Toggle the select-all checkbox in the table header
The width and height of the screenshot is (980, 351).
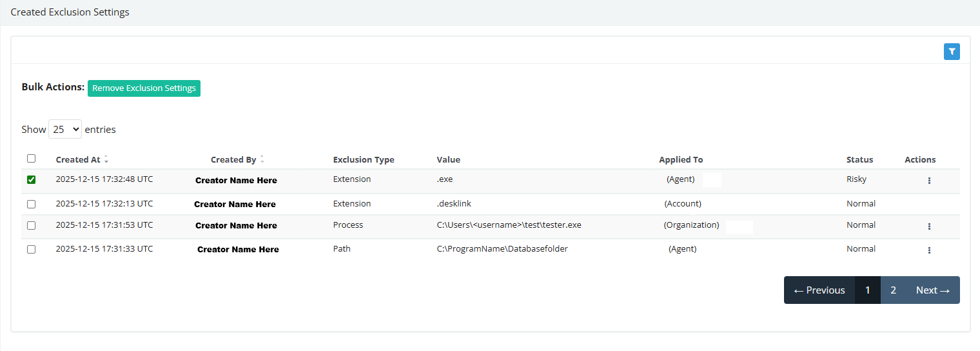(x=31, y=159)
